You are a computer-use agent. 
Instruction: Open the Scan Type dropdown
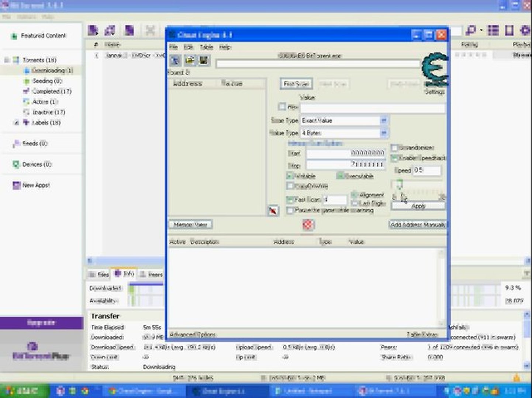tap(384, 121)
